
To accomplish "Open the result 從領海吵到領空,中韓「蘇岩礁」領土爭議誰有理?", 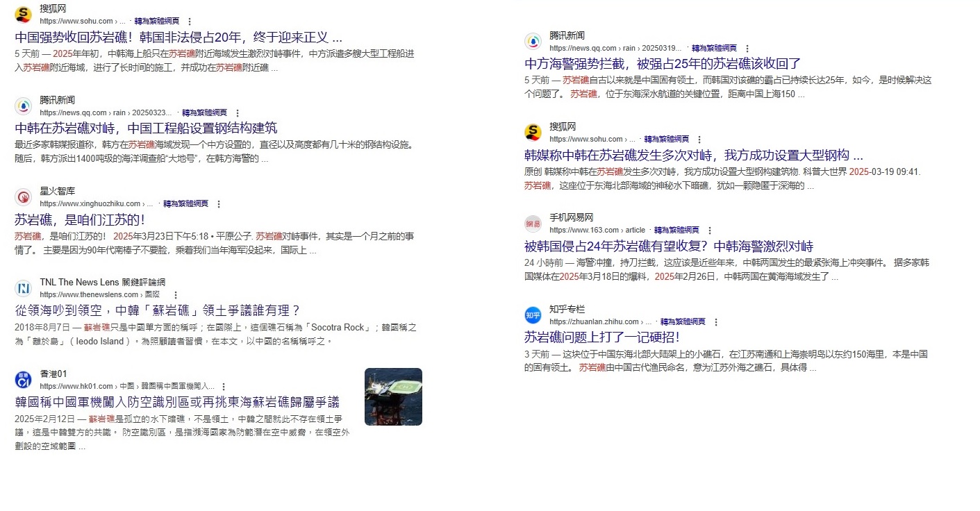I will point(157,311).
